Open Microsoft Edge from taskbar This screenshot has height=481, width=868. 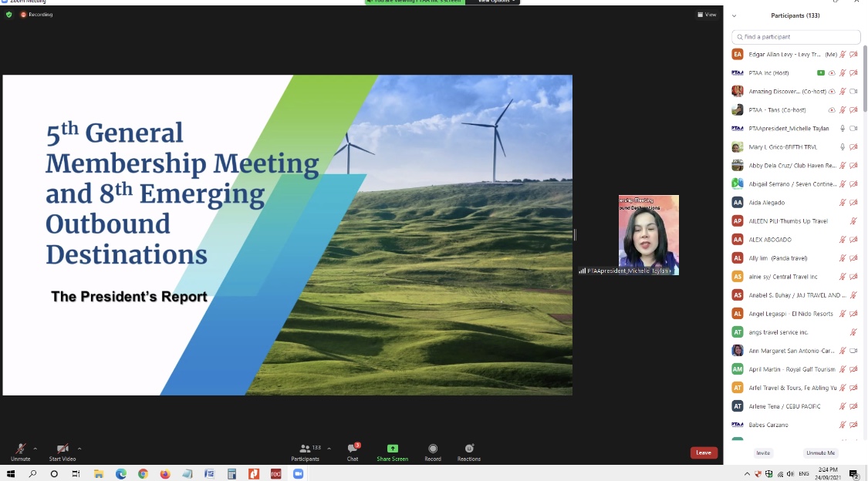[120, 474]
